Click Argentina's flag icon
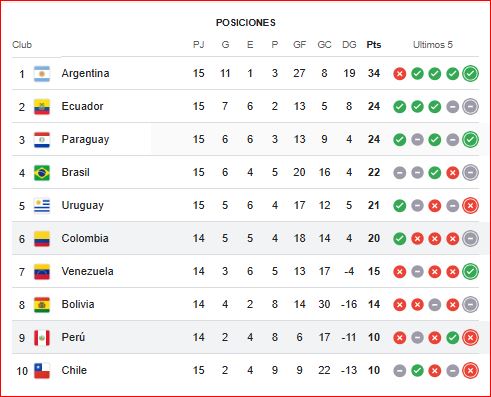The height and width of the screenshot is (397, 491). pyautogui.click(x=42, y=74)
